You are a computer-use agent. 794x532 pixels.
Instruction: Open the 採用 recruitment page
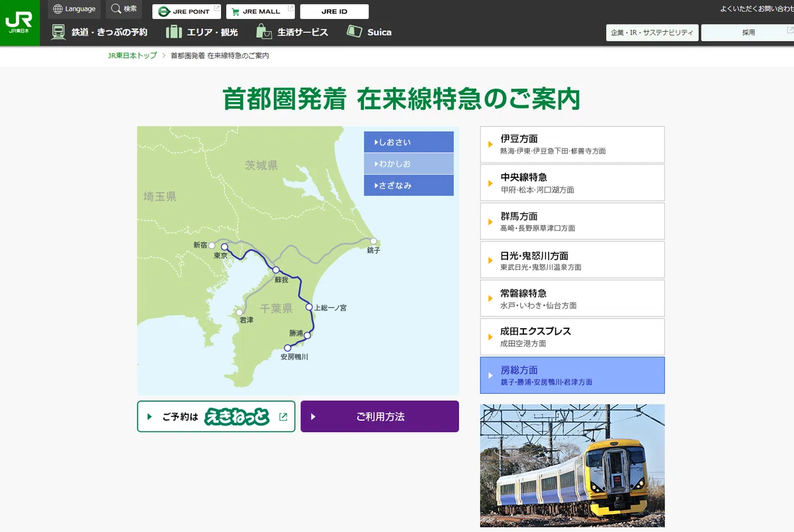tap(748, 32)
